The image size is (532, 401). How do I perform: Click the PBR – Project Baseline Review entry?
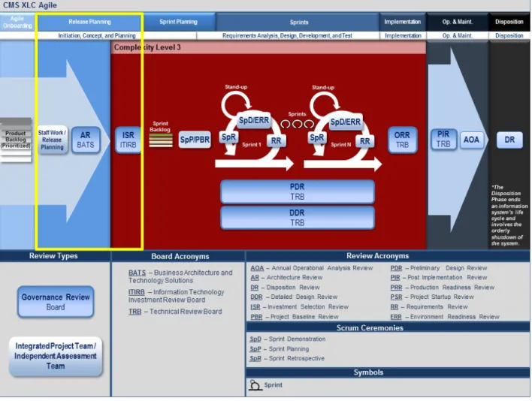point(294,317)
